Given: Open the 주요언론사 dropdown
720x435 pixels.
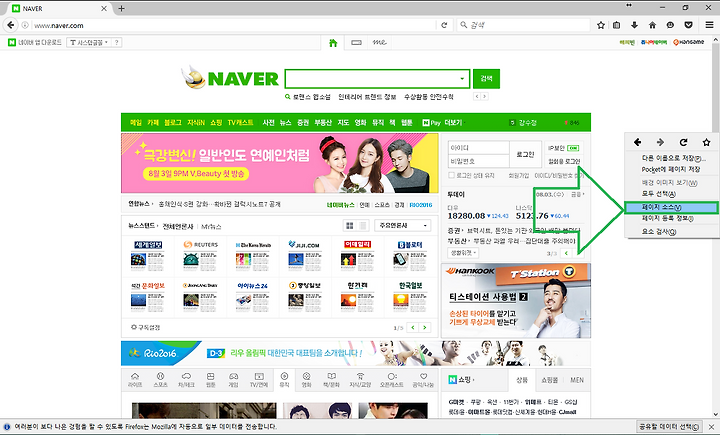Looking at the screenshot, I should point(403,226).
